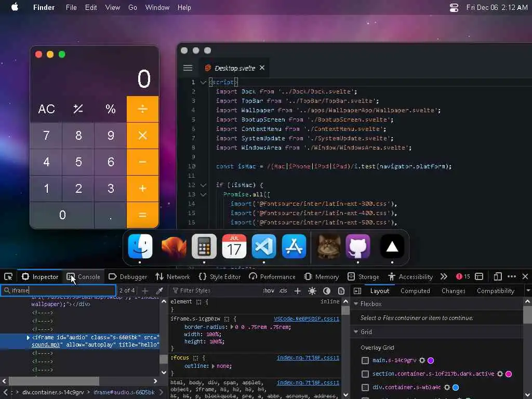Switch to the Console tab
The image size is (532, 399).
point(84,276)
